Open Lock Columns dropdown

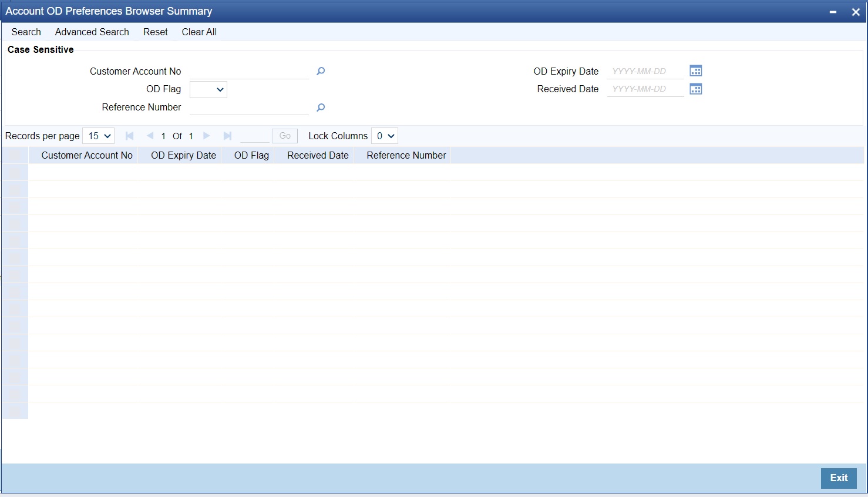(385, 136)
